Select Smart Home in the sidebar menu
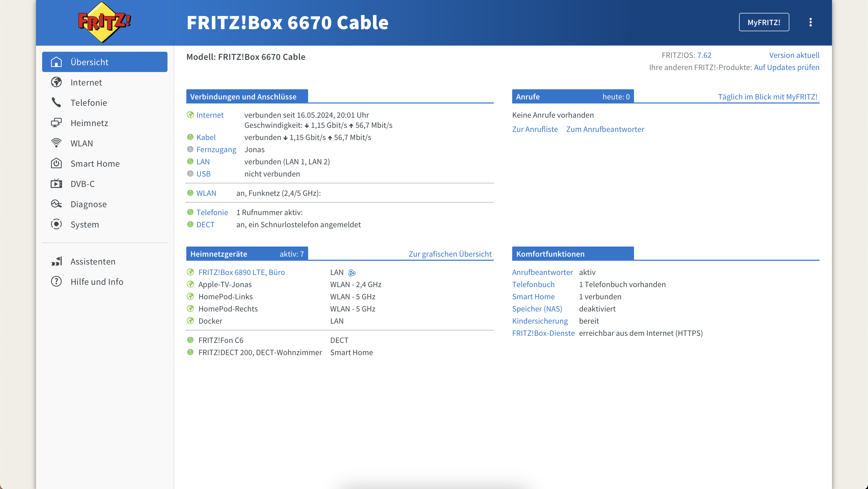Screen dimensions: 868x489 point(105,163)
